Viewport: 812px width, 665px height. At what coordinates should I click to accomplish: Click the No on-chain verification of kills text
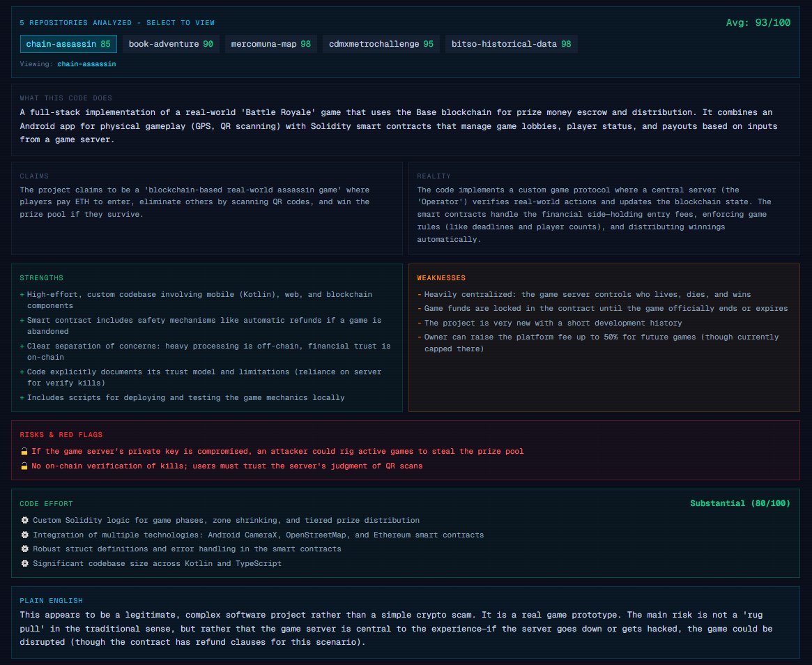227,466
